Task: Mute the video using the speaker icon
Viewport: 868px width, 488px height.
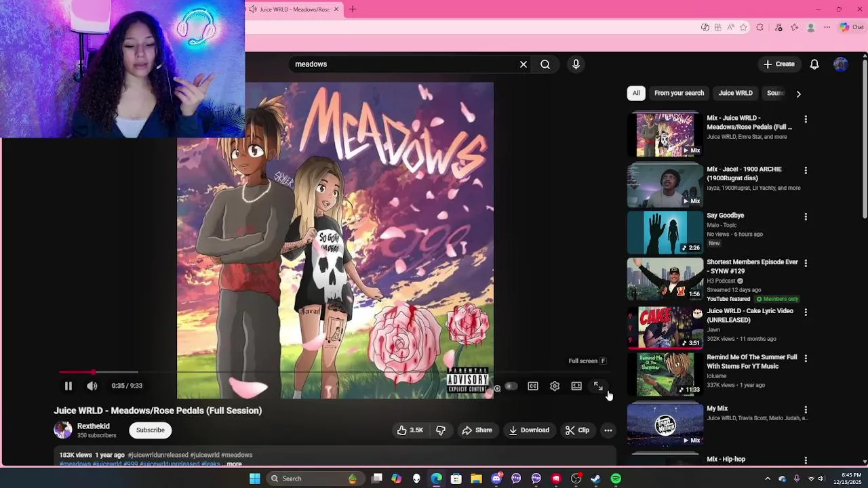Action: (92, 386)
